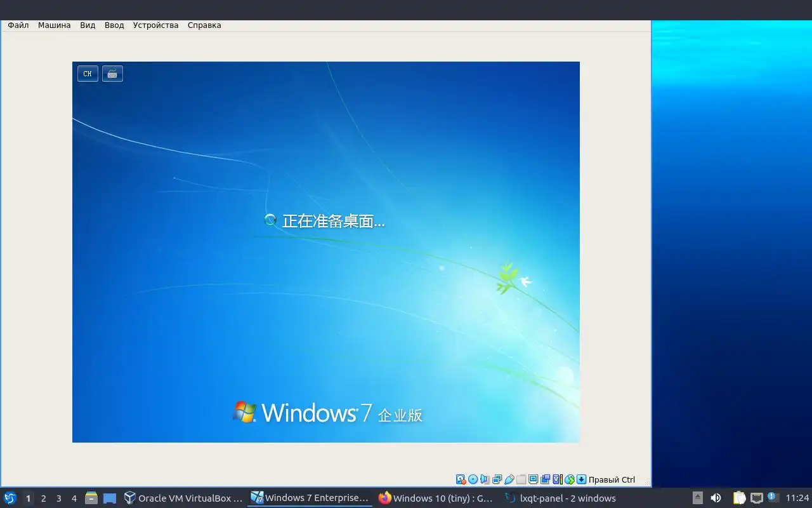812x508 pixels.
Task: Click the network adapters indicator
Action: [497, 479]
